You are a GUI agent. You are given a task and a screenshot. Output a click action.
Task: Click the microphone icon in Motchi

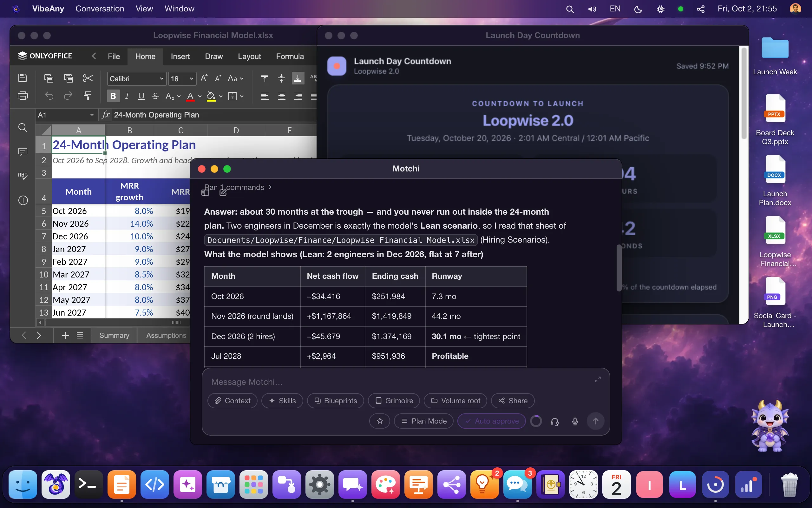point(575,421)
